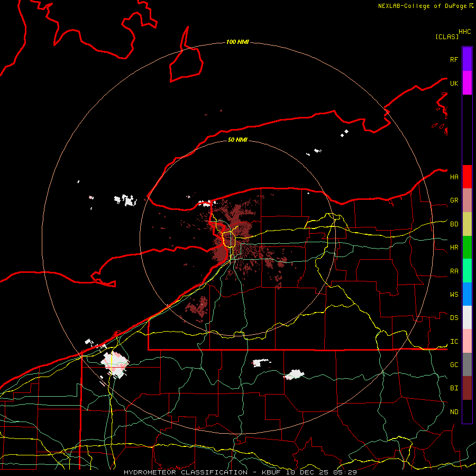Click the dusty pink GR legend swatch
The image size is (476, 476).
467,200
